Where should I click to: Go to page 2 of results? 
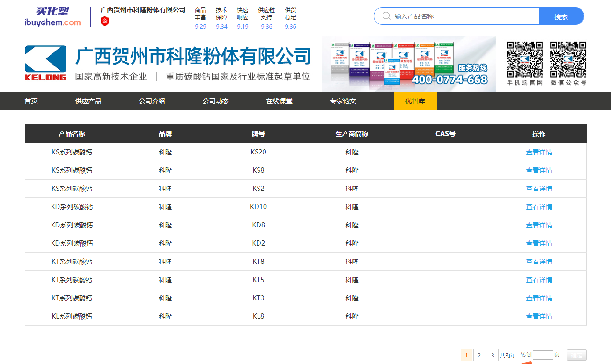pyautogui.click(x=479, y=355)
